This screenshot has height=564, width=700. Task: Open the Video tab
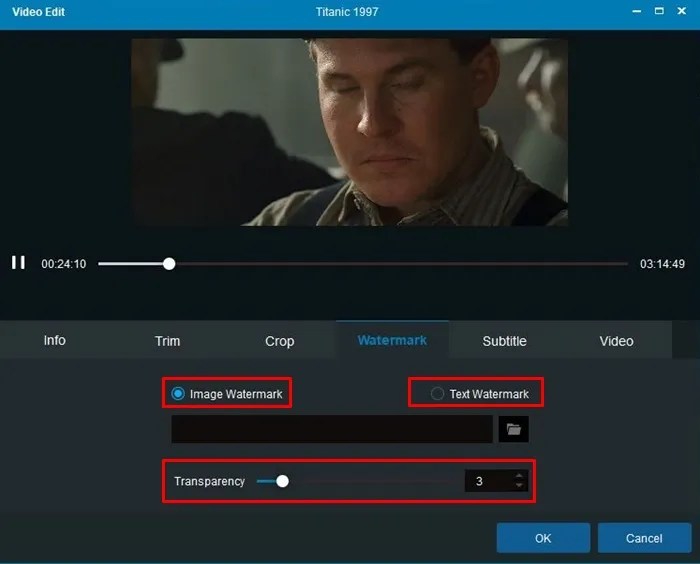tap(617, 341)
